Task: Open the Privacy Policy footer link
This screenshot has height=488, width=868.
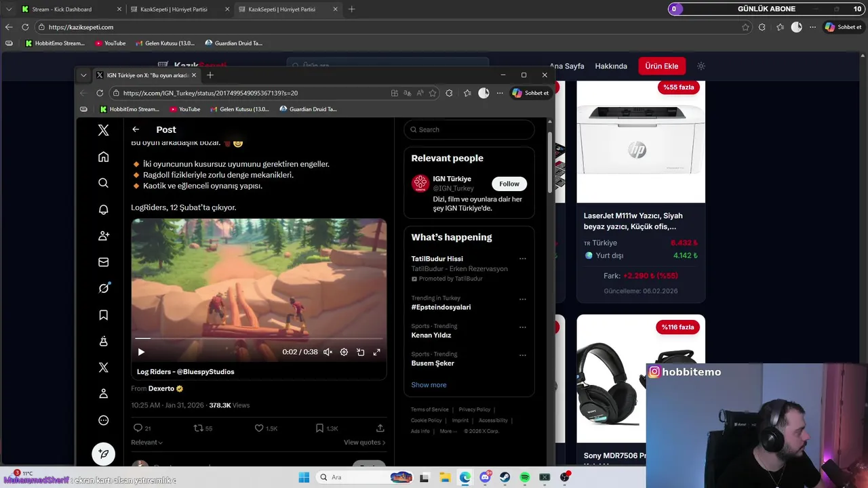Action: point(475,409)
